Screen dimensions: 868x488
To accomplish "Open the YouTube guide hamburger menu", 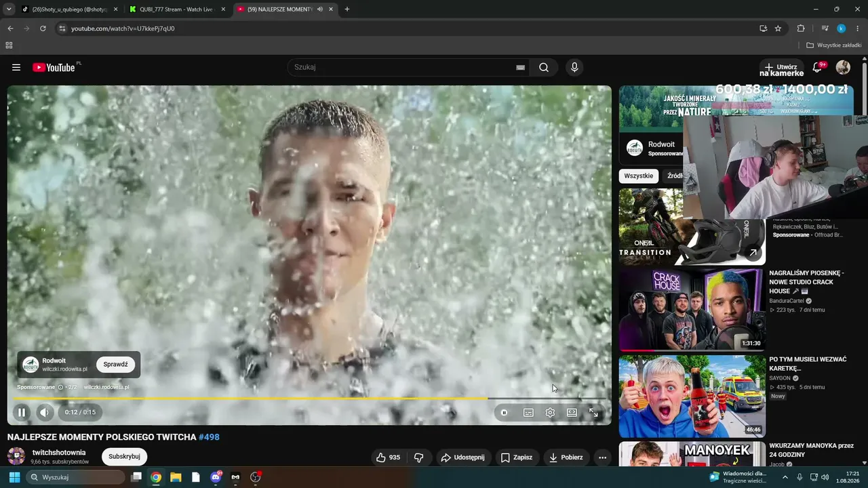I will [x=16, y=67].
